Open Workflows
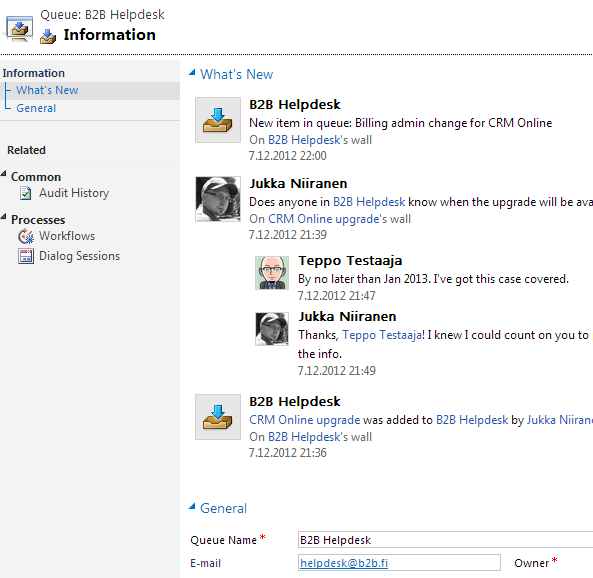593x578 pixels. 67,236
